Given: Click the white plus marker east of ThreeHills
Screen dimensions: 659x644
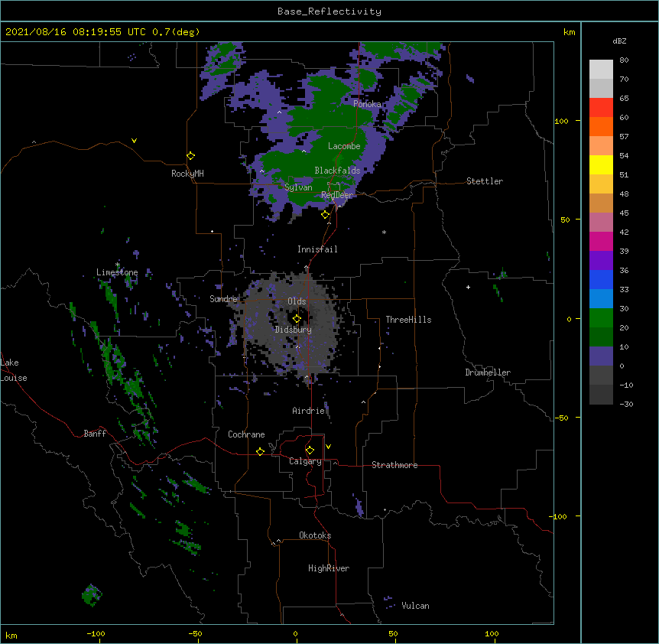Looking at the screenshot, I should (468, 287).
